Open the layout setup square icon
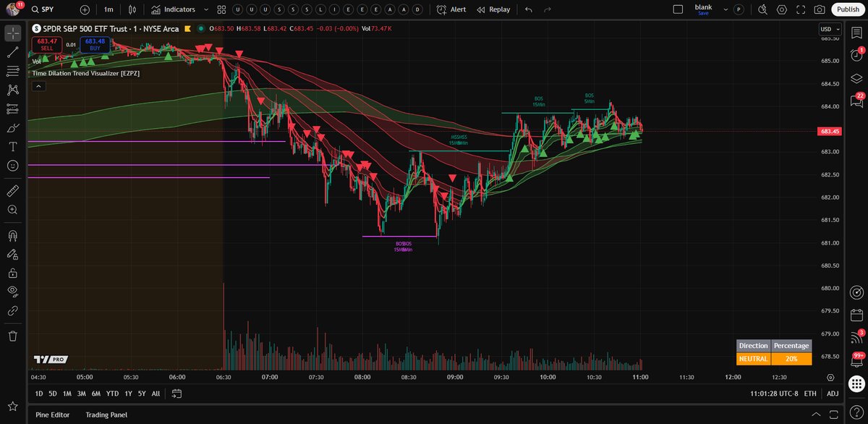Screen dimensions: 868x424 (678, 9)
